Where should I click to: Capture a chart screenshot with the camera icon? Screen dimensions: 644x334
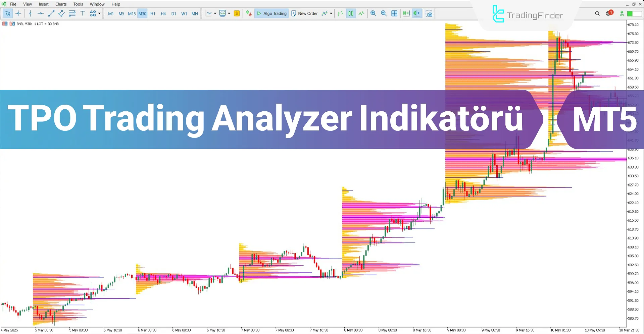coord(429,13)
